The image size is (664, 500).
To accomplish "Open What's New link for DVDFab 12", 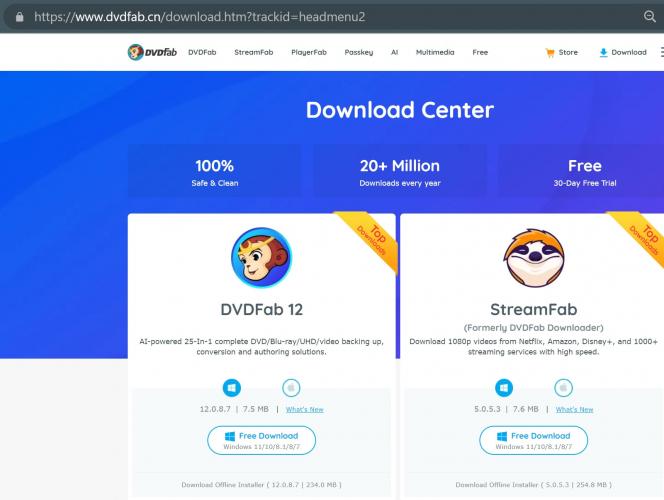I will [304, 409].
